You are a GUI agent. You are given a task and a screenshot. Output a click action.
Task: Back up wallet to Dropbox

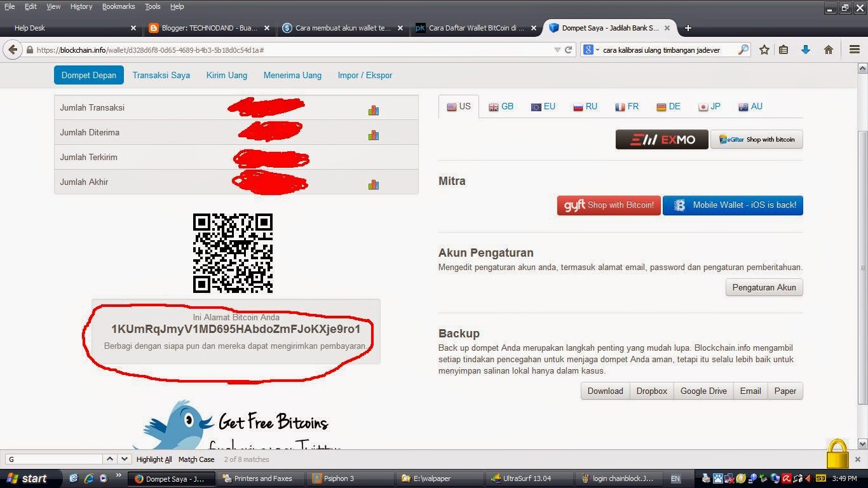[652, 391]
